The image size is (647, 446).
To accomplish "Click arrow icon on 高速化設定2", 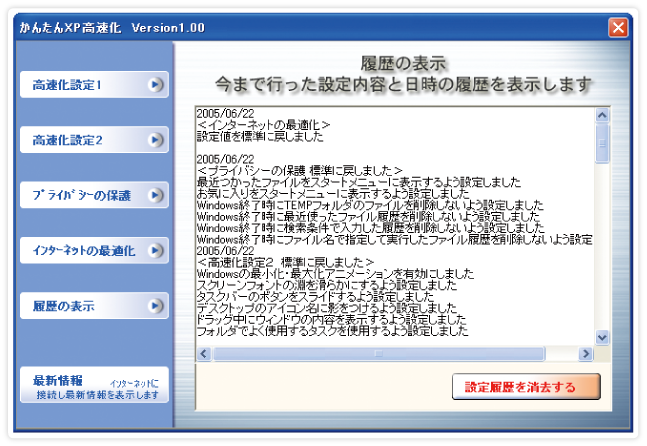I will tap(156, 140).
